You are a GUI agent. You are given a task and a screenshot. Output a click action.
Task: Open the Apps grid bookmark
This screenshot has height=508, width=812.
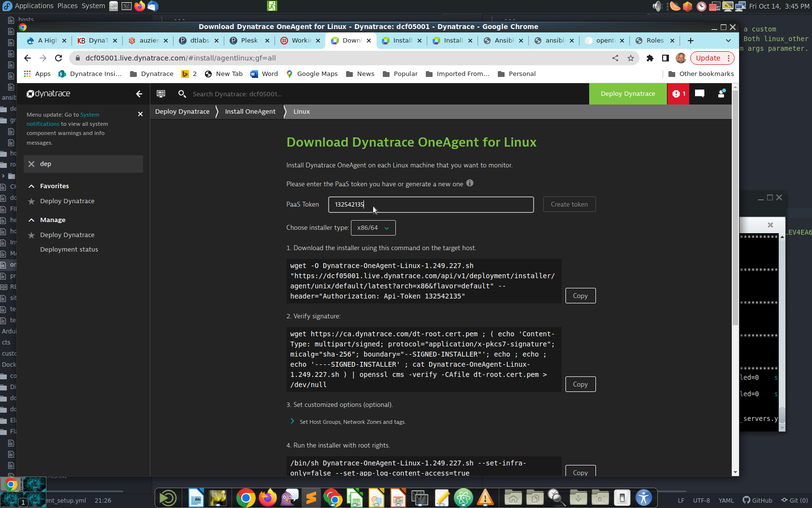(37, 74)
